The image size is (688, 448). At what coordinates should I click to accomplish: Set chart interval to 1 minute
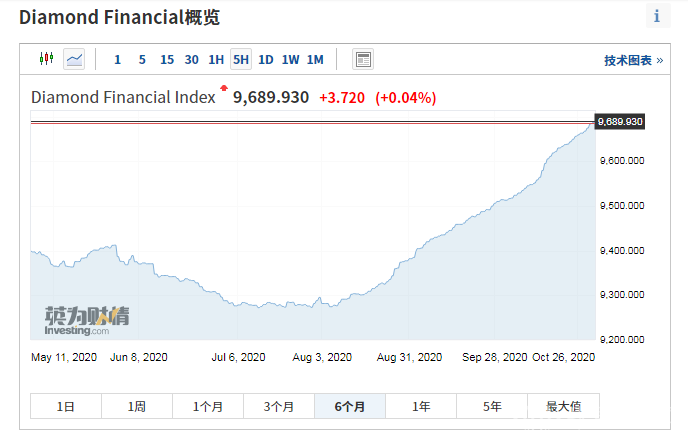pos(117,59)
